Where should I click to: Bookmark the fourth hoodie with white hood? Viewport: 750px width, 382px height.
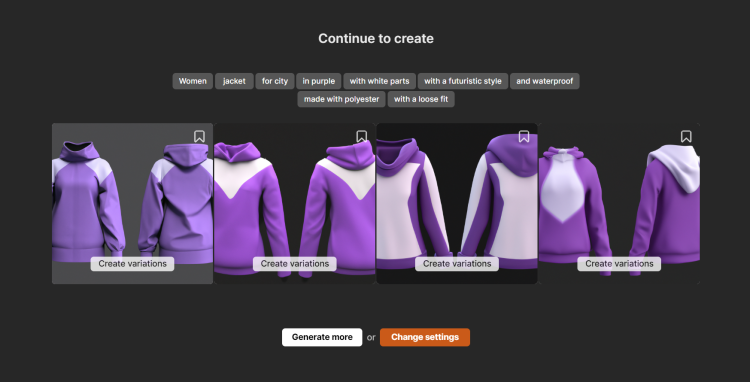click(686, 137)
